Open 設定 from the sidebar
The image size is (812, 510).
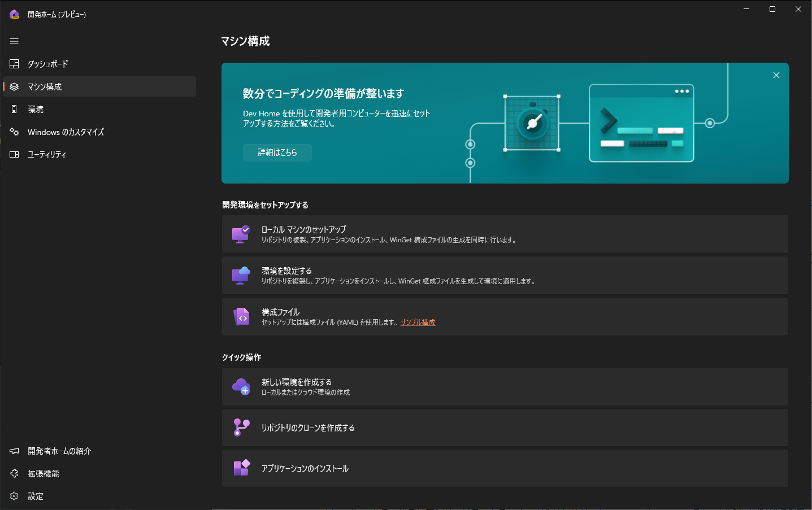tap(99, 496)
